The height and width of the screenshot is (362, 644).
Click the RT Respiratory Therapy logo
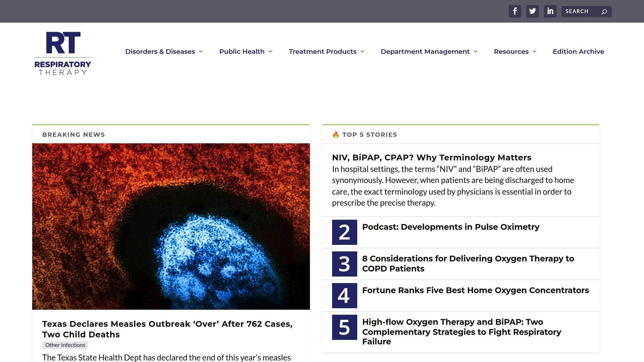(x=63, y=53)
